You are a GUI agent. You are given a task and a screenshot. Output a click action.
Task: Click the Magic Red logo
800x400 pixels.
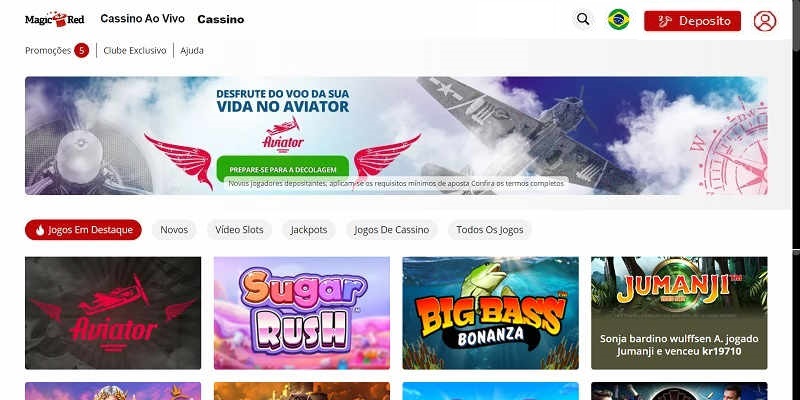(55, 19)
